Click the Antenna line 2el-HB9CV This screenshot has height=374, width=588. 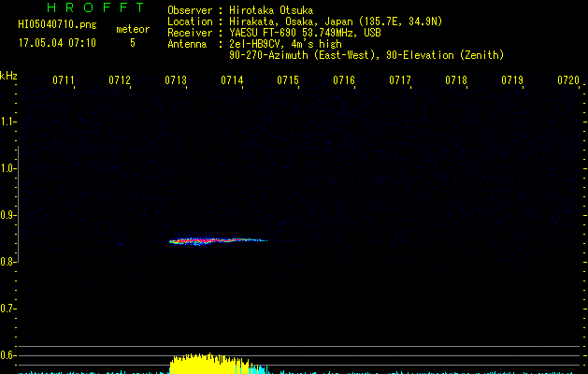pyautogui.click(x=254, y=44)
